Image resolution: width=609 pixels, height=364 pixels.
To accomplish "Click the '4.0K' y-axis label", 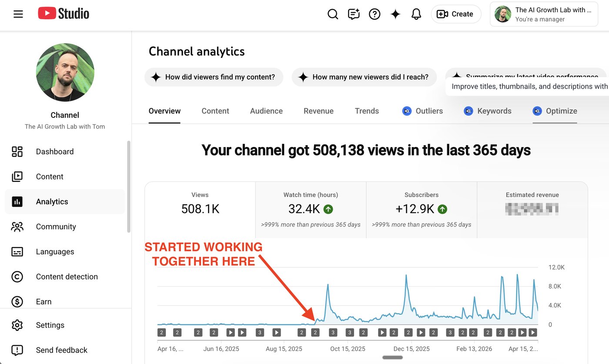I will 555,305.
